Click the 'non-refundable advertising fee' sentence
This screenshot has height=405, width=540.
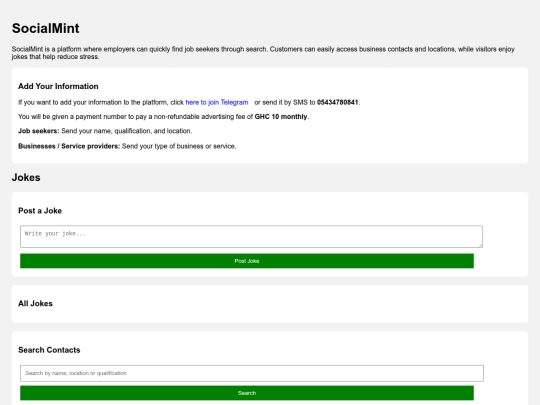coord(164,117)
